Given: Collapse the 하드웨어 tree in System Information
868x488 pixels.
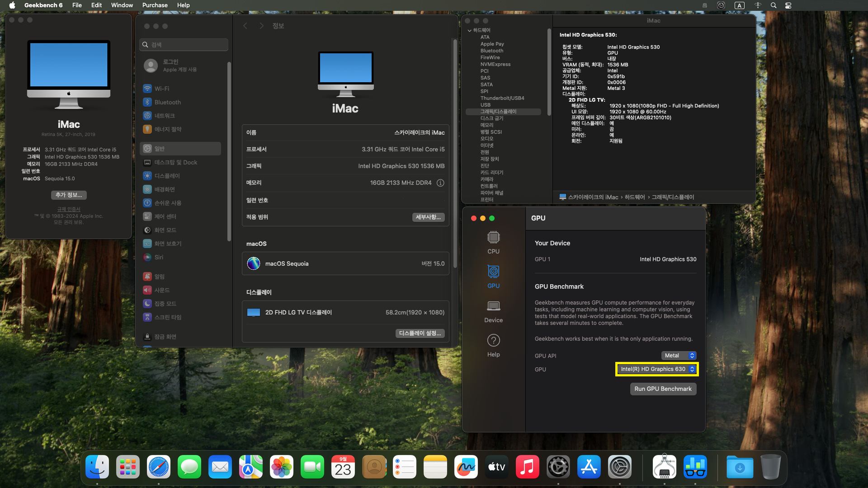Looking at the screenshot, I should pos(469,30).
